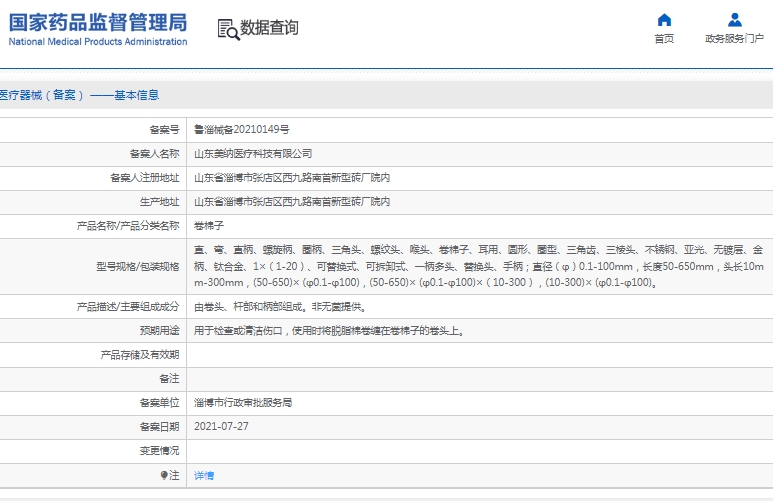This screenshot has height=501, width=773.
Task: Select the date 2021-07-27
Action: click(221, 427)
